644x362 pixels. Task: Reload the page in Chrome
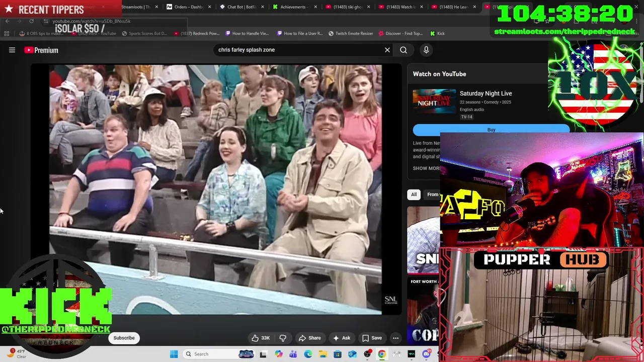pos(31,21)
